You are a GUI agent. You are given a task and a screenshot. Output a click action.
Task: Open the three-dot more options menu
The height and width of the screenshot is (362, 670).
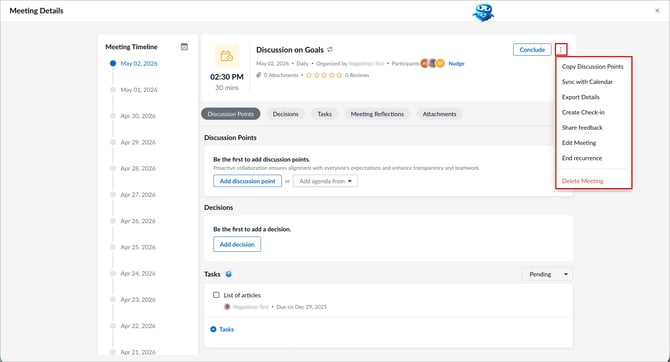coord(561,50)
